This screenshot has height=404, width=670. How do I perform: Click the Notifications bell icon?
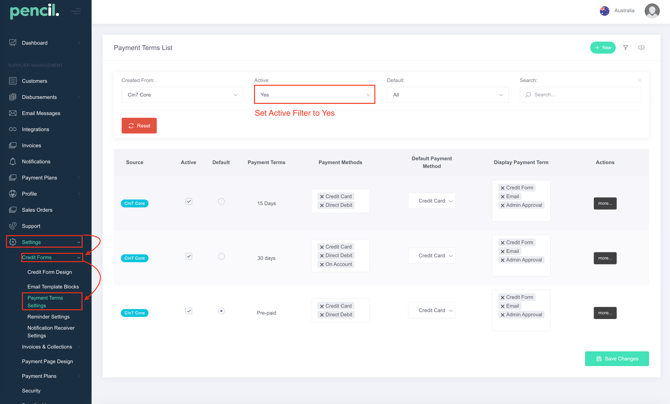[13, 161]
